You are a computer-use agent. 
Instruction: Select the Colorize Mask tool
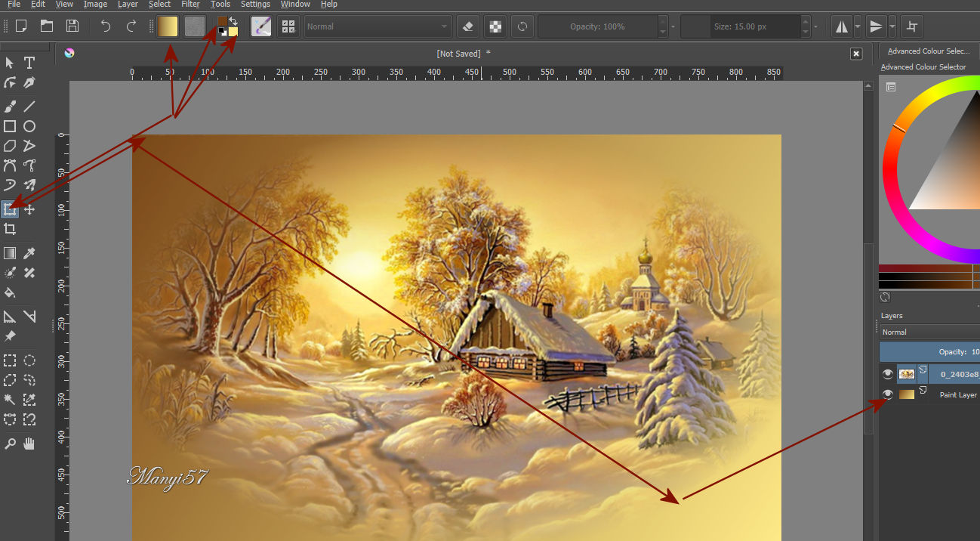coord(10,273)
